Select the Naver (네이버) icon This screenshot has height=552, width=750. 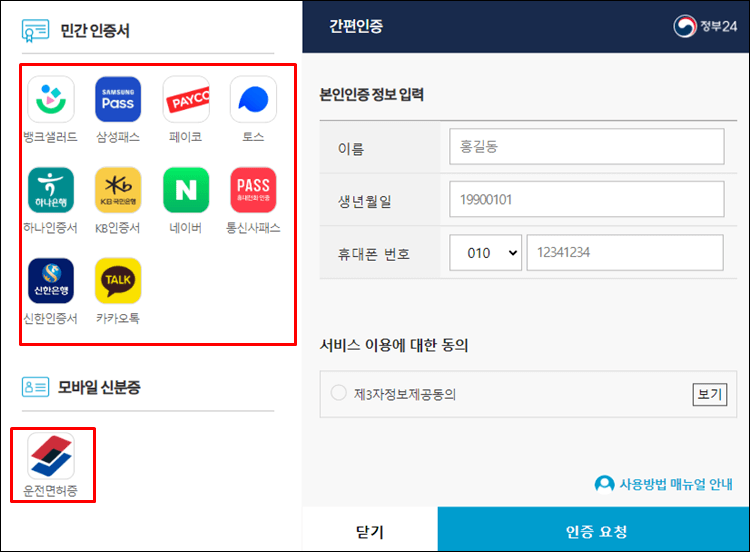(x=186, y=190)
